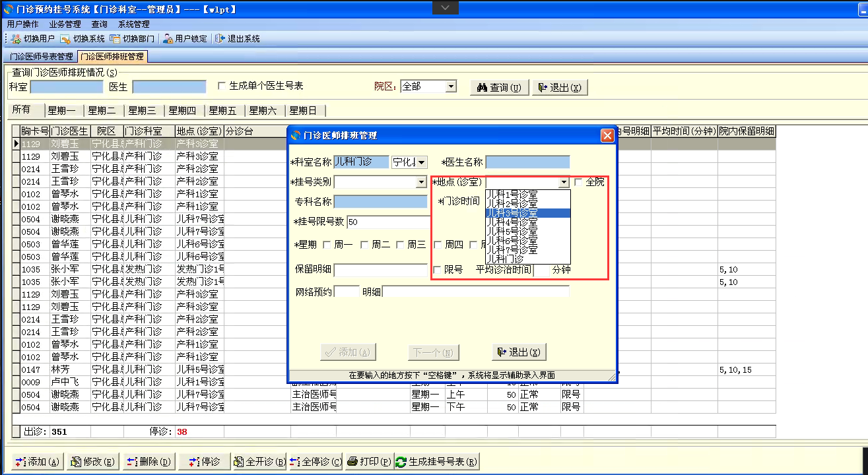Select 儿科2号诊室 from the list

[527, 203]
